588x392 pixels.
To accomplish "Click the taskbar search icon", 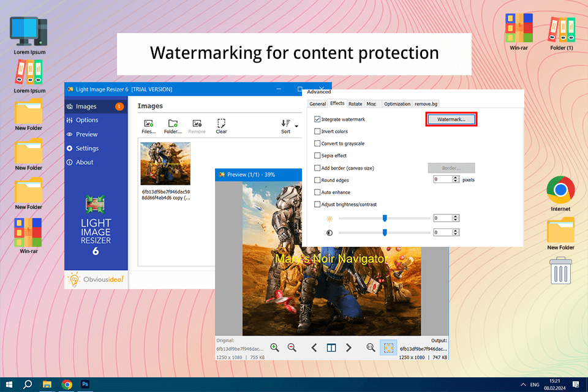I will coord(28,385).
